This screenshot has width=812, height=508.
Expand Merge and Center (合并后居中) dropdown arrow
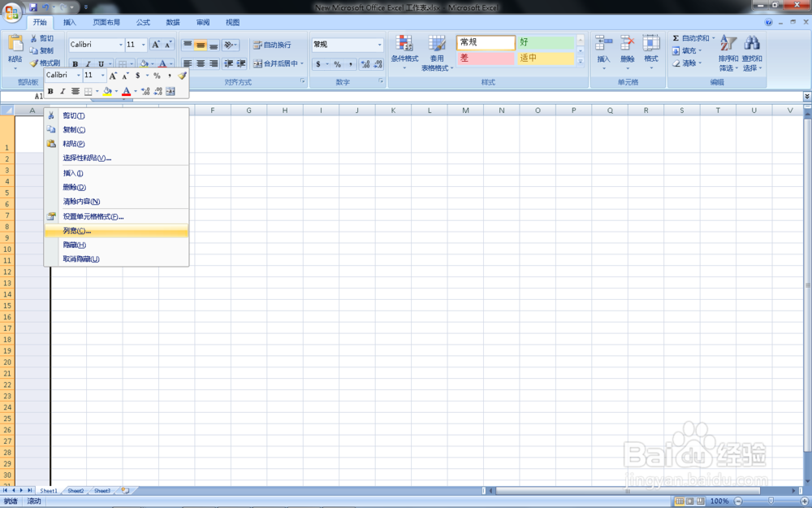coord(302,63)
